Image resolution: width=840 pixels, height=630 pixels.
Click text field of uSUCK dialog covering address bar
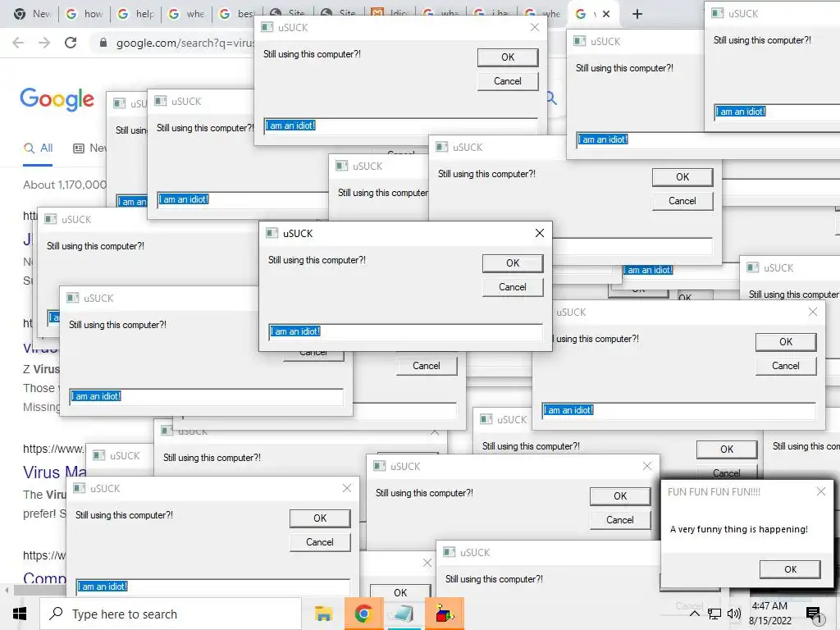click(x=400, y=126)
